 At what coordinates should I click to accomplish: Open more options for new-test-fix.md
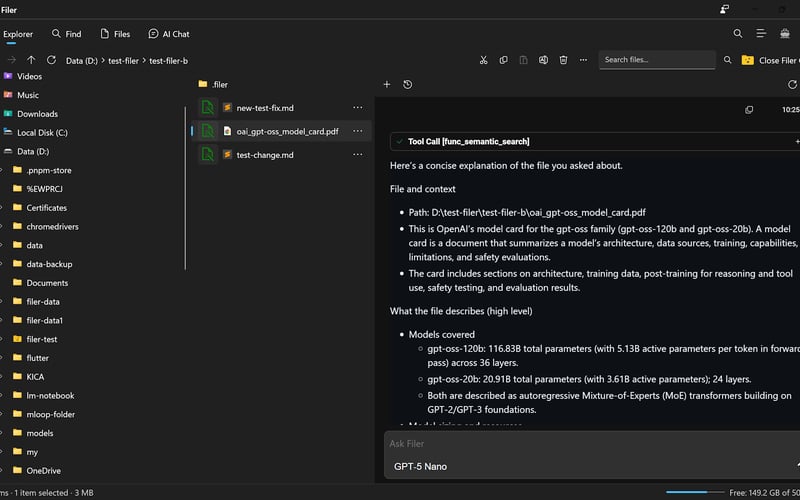pos(358,108)
